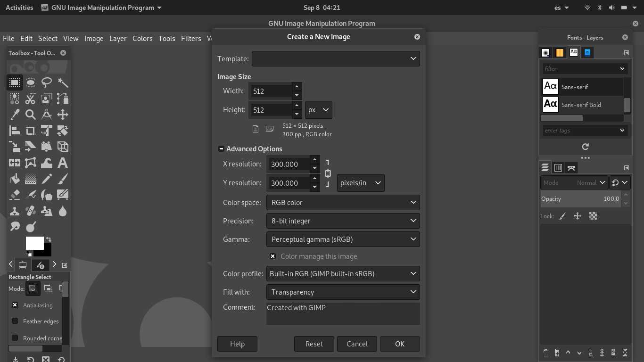644x362 pixels.
Task: Refresh the fonts list
Action: (x=585, y=147)
